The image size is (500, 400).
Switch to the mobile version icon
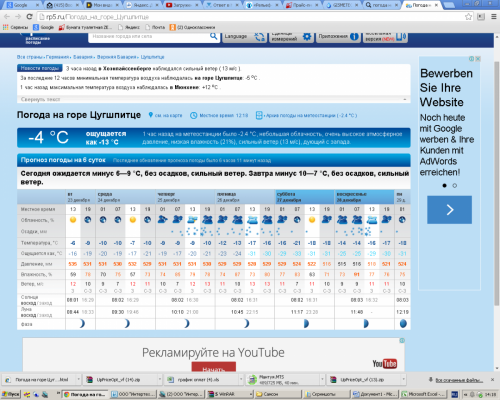click(402, 37)
